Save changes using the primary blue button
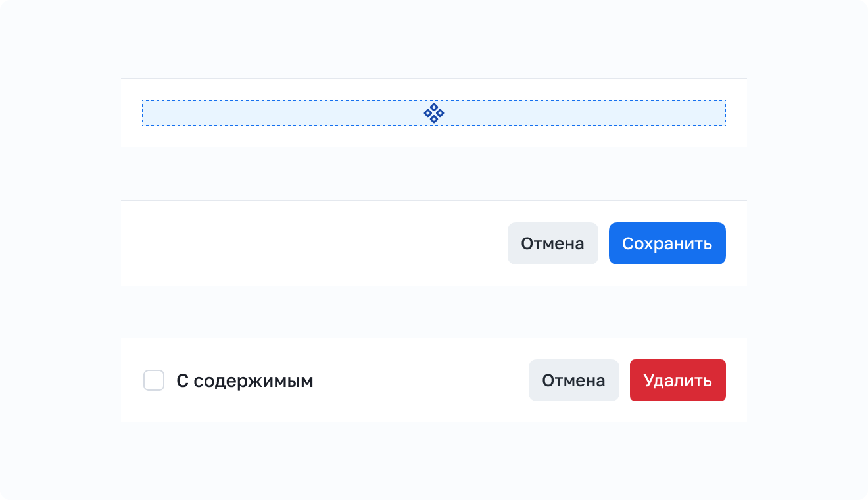This screenshot has width=868, height=500. coord(667,243)
